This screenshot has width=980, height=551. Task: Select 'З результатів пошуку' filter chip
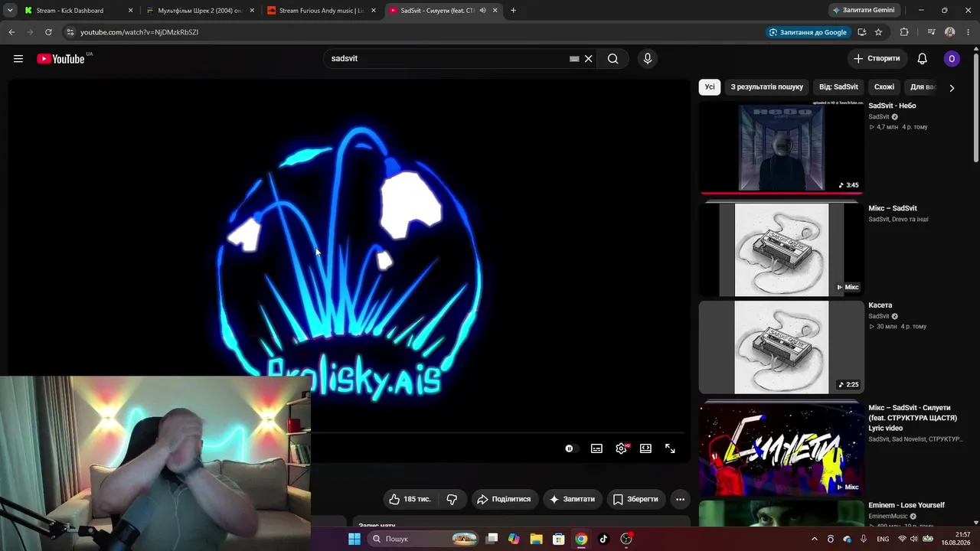pyautogui.click(x=767, y=87)
